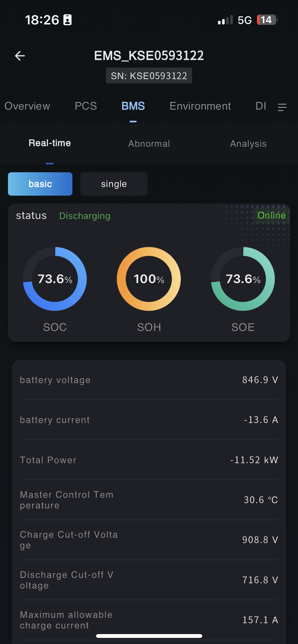Tap the green Online status badge
Image resolution: width=298 pixels, height=644 pixels.
[x=272, y=215]
